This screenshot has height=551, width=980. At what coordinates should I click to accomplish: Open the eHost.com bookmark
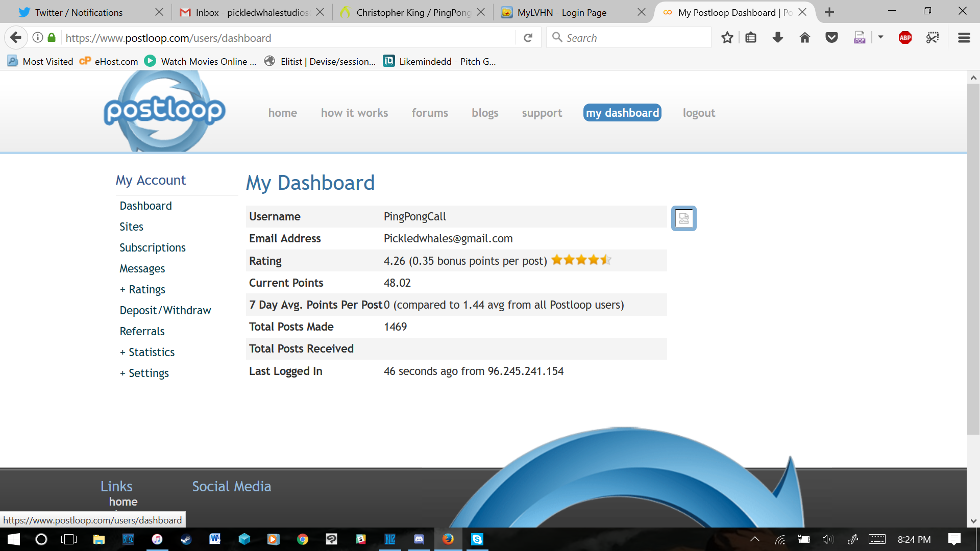[x=109, y=61]
